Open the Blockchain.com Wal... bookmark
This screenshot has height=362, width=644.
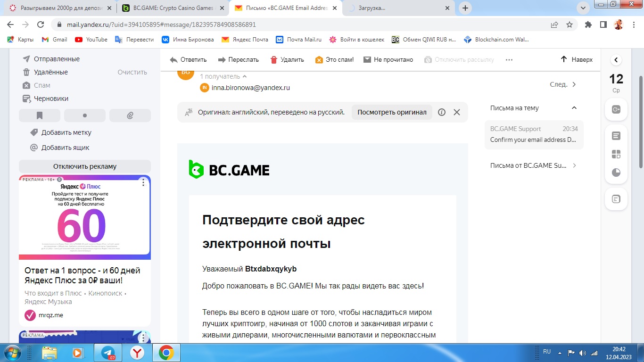(497, 40)
